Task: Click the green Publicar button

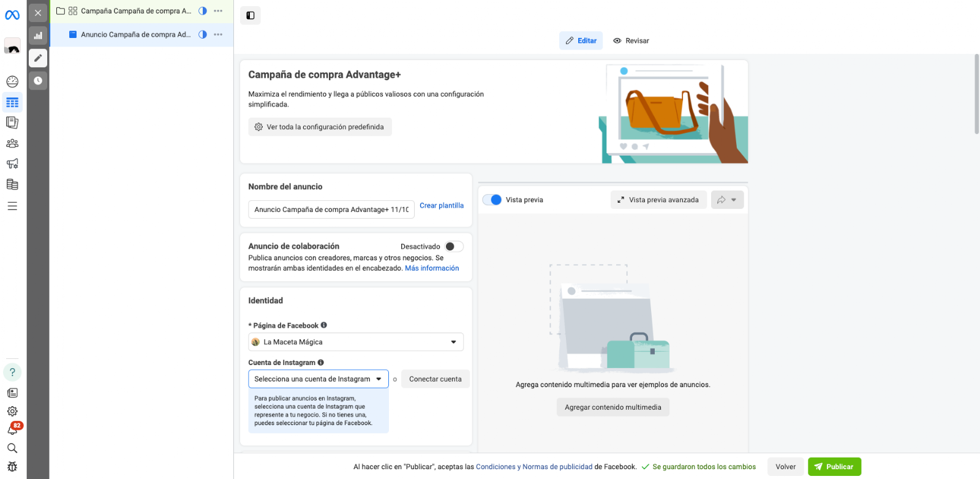Action: (834, 467)
